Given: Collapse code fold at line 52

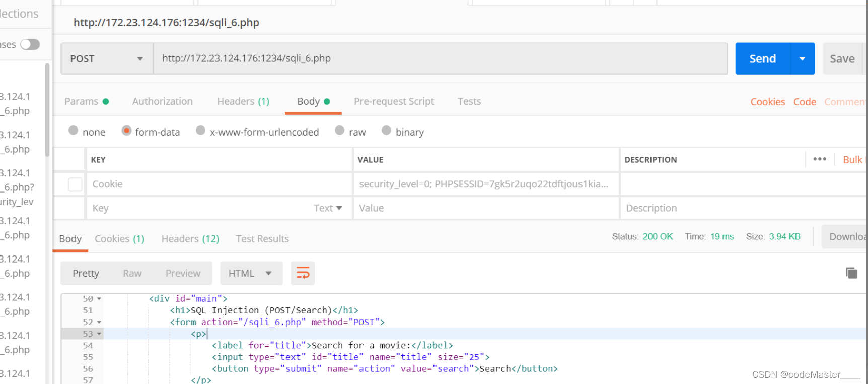Looking at the screenshot, I should (x=99, y=322).
